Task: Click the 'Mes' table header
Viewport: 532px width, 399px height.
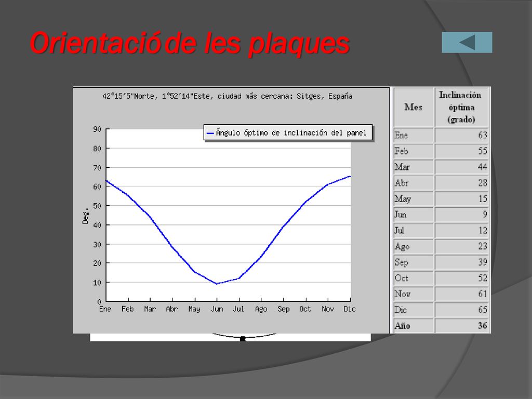Action: [413, 107]
